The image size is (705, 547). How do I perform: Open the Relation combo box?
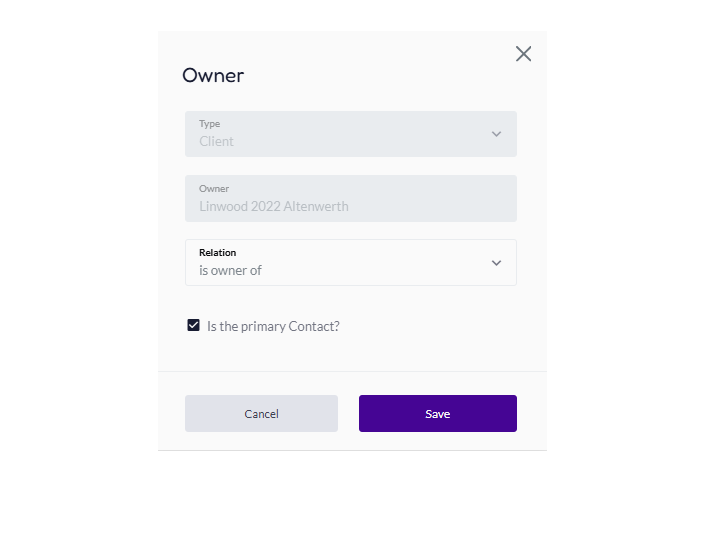point(351,262)
